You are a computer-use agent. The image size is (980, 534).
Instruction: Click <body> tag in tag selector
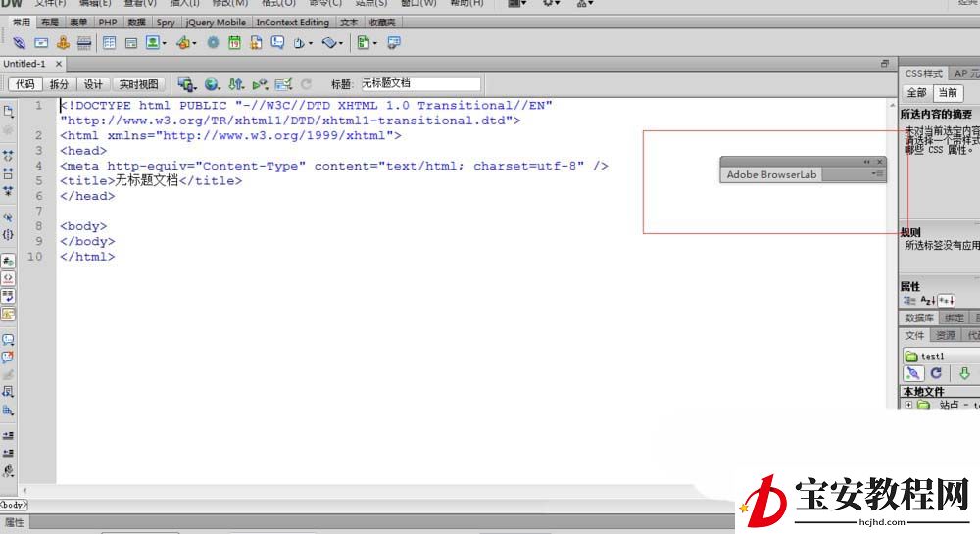tap(13, 504)
